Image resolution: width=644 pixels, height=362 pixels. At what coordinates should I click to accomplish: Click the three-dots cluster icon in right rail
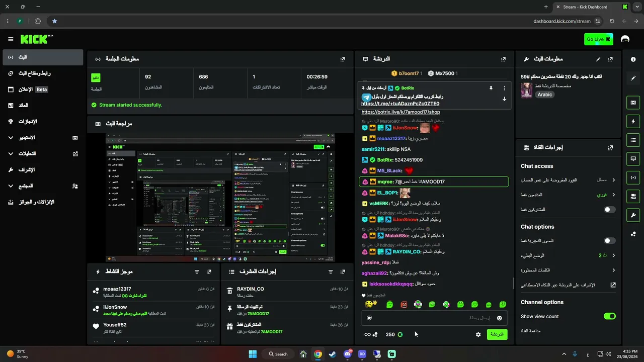tap(633, 234)
